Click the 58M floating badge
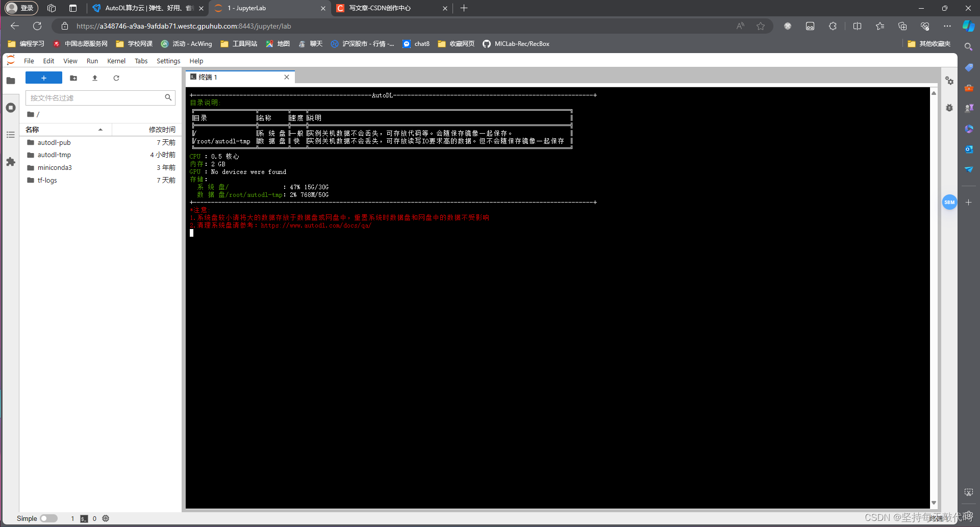The width and height of the screenshot is (980, 527). pyautogui.click(x=949, y=202)
